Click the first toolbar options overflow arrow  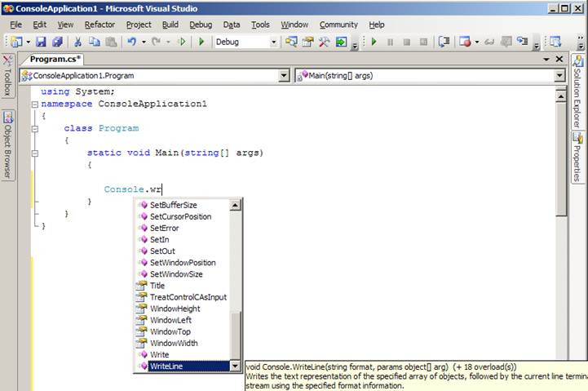(x=355, y=47)
